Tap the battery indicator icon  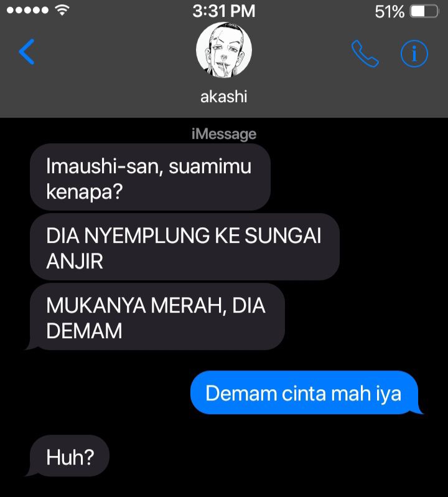424,12
